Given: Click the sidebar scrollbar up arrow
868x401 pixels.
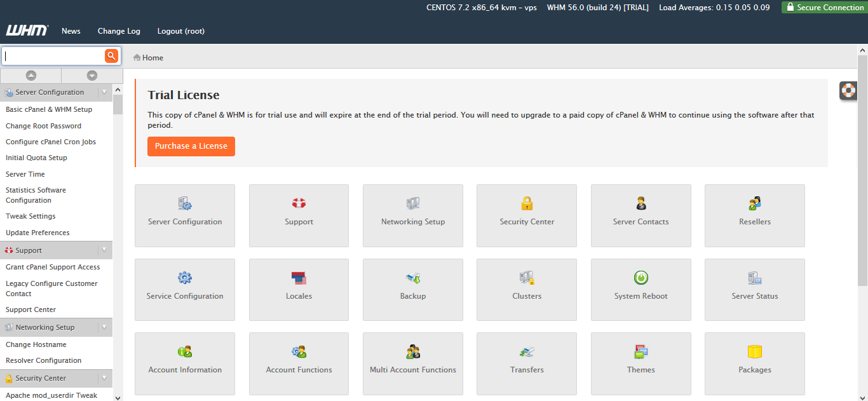Looking at the screenshot, I should (x=118, y=89).
